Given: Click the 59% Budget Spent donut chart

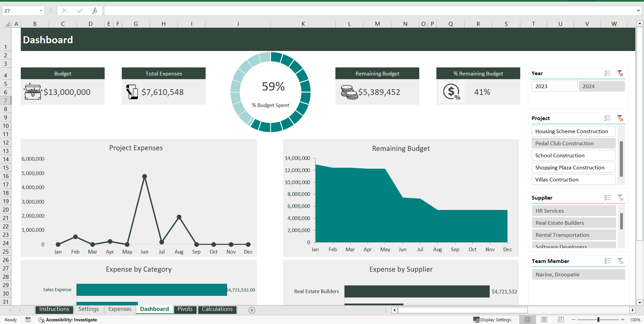Looking at the screenshot, I should pyautogui.click(x=270, y=92).
